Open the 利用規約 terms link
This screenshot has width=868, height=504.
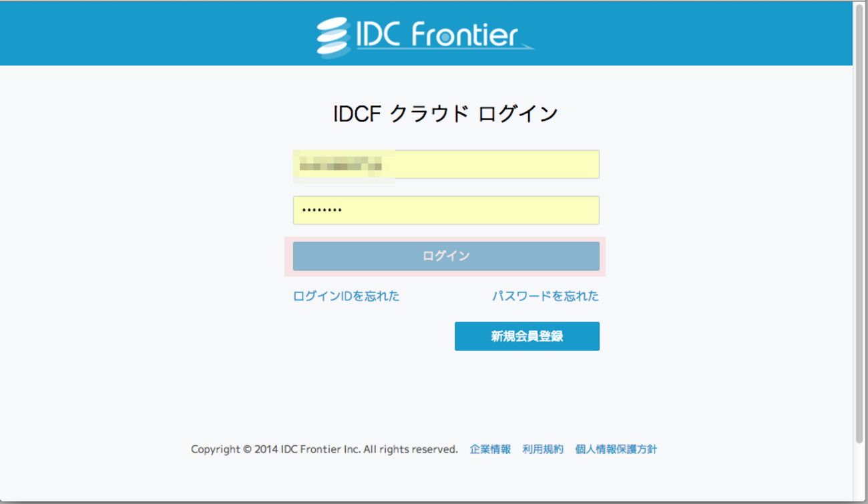coord(542,449)
